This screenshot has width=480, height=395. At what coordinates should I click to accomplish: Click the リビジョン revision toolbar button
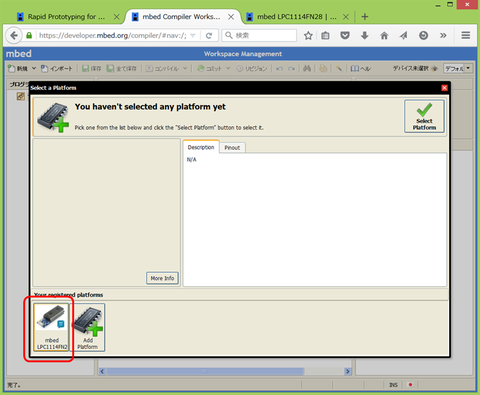pyautogui.click(x=252, y=68)
